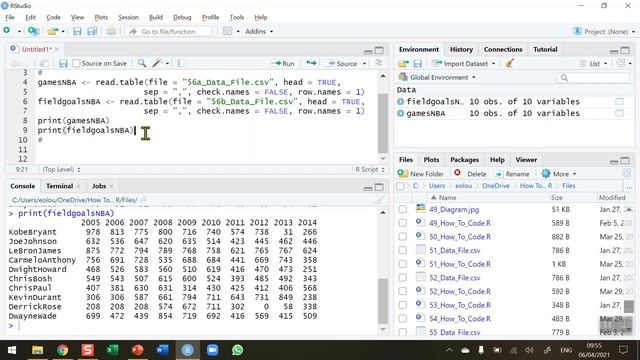
Task: Refresh the Environment pane
Action: pyautogui.click(x=621, y=63)
